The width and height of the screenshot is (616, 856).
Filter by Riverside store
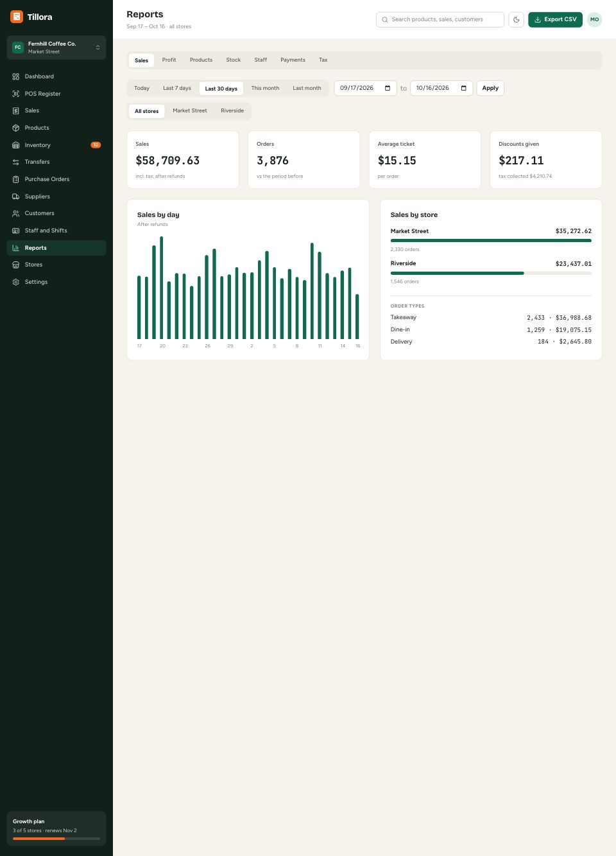232,110
